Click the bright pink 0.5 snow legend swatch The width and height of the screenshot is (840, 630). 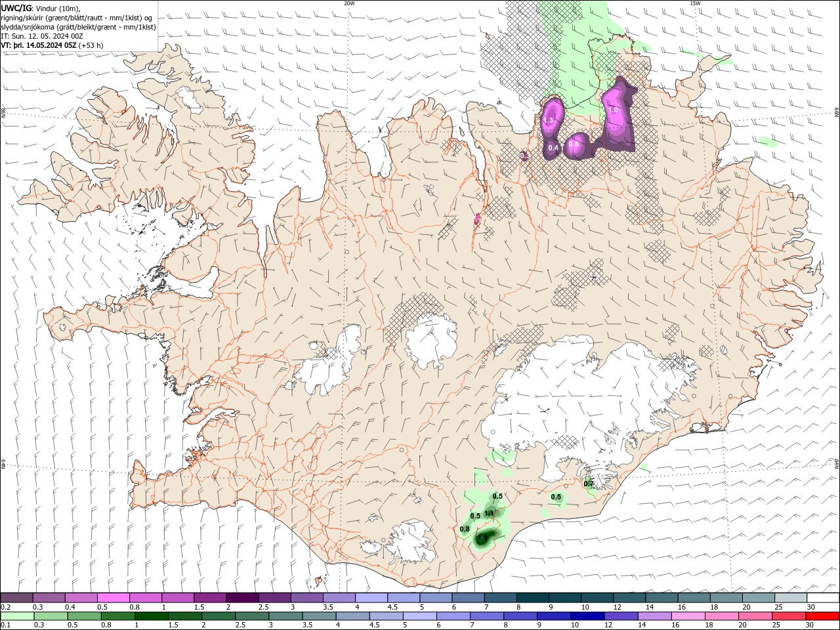(113, 598)
